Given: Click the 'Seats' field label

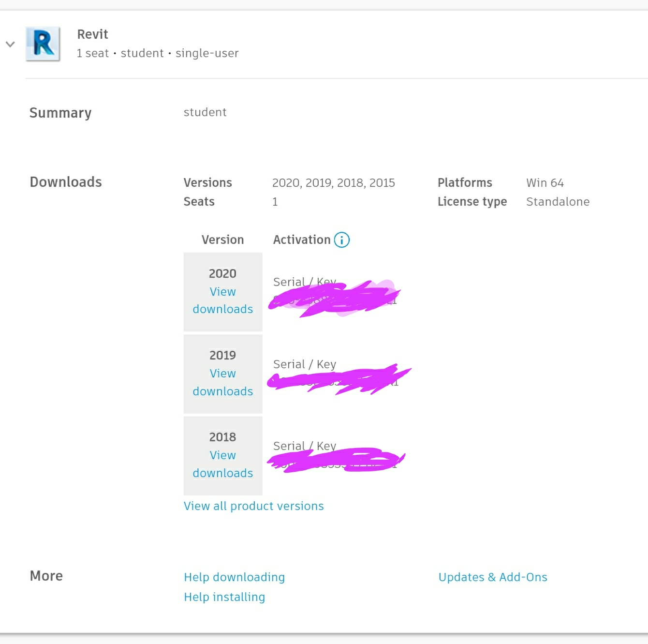Looking at the screenshot, I should coord(199,202).
